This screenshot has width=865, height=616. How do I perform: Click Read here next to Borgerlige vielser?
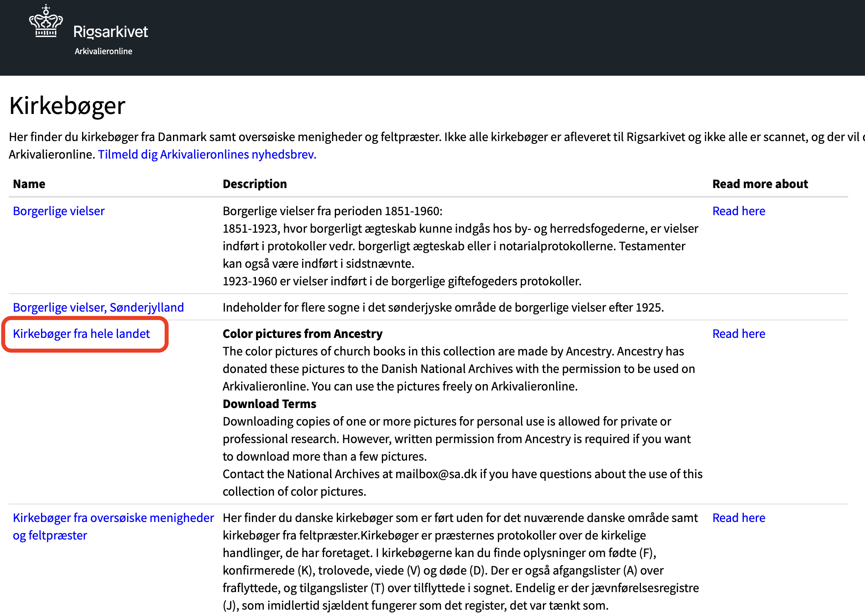pos(738,211)
